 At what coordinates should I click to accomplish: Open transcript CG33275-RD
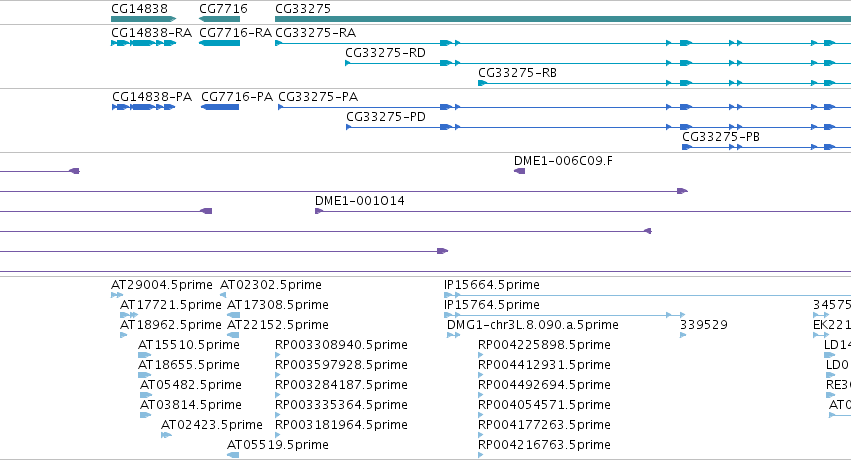pyautogui.click(x=385, y=53)
